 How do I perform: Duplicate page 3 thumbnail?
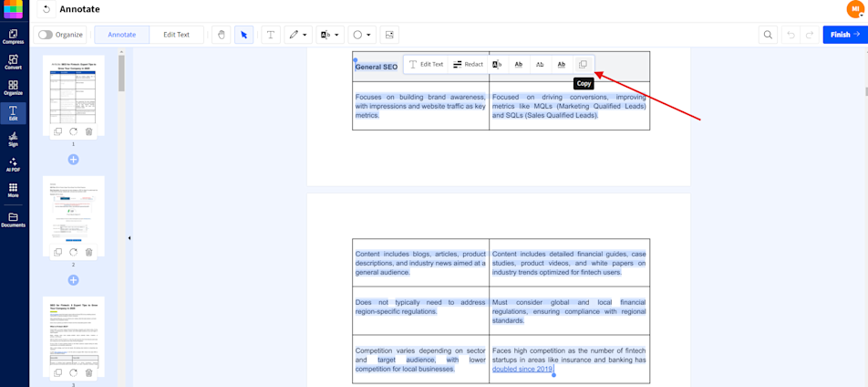[57, 372]
